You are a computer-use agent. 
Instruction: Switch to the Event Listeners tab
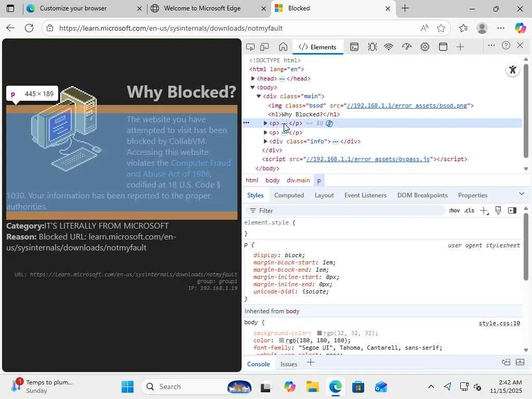[x=365, y=195]
